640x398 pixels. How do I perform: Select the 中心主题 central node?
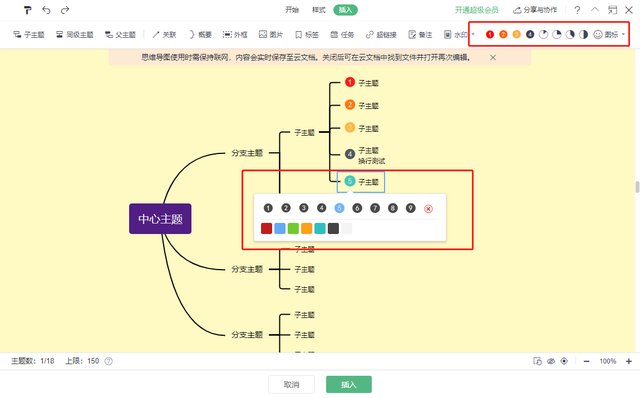pyautogui.click(x=160, y=219)
